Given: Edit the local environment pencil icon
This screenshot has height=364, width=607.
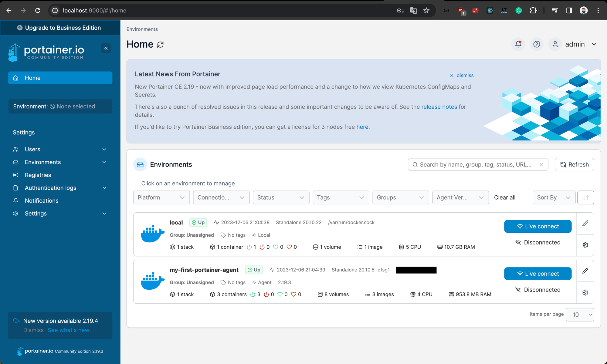Looking at the screenshot, I should point(585,224).
